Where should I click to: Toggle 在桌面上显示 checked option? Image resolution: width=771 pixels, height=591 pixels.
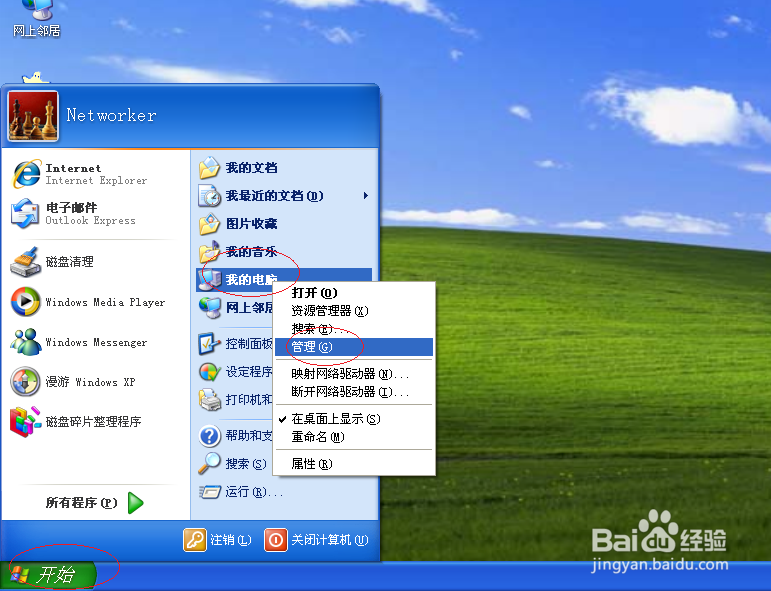click(x=354, y=419)
